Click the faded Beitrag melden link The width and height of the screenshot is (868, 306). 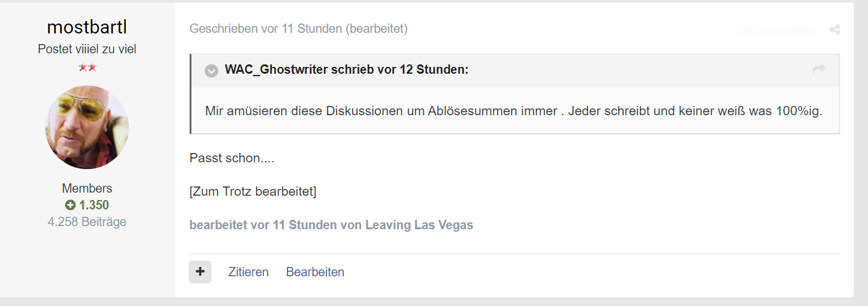tap(776, 30)
